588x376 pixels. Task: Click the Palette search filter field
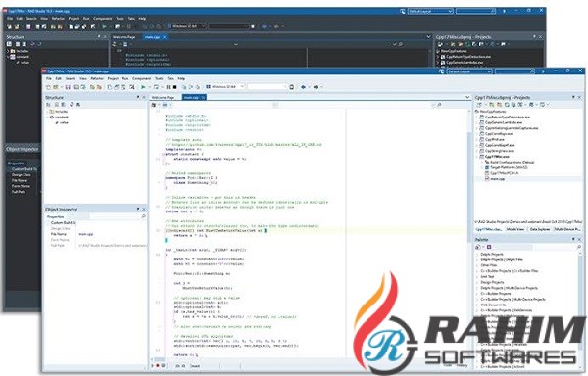pyautogui.click(x=534, y=247)
